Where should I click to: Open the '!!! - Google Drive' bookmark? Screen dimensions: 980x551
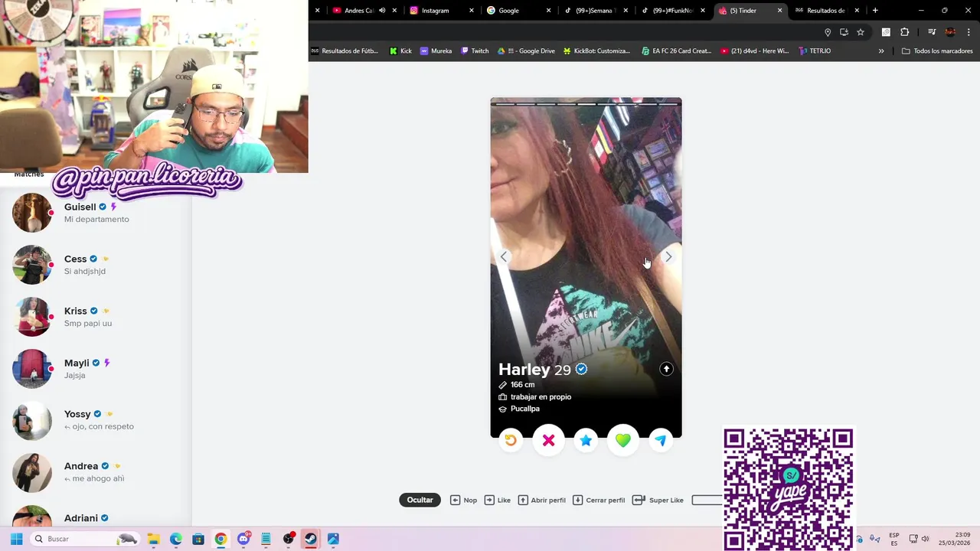(526, 51)
